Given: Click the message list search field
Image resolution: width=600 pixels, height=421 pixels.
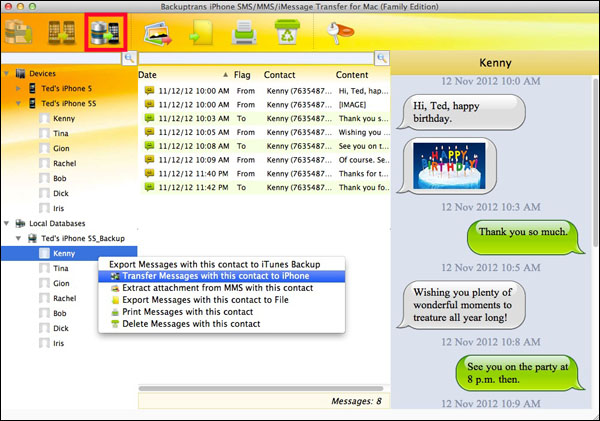Looking at the screenshot, I should 256,58.
